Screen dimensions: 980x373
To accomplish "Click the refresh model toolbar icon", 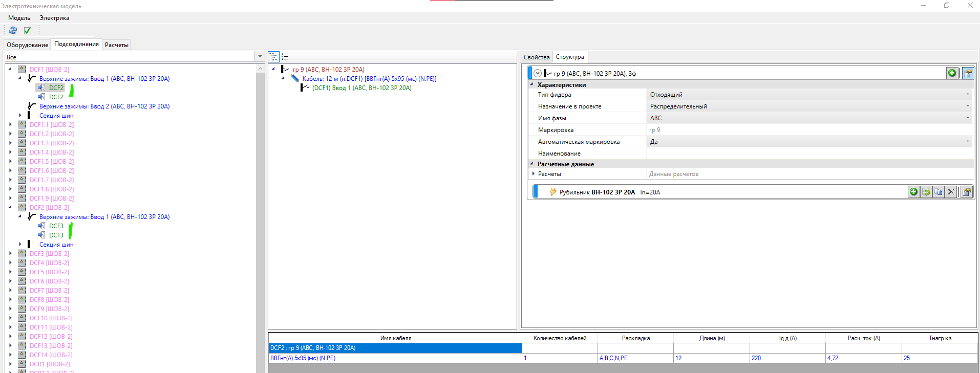I will click(13, 31).
